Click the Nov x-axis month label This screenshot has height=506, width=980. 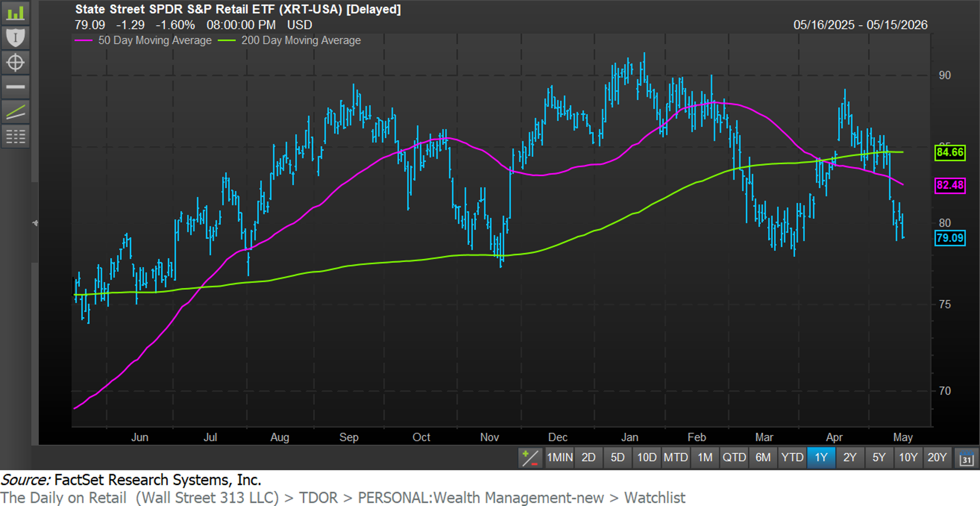489,437
